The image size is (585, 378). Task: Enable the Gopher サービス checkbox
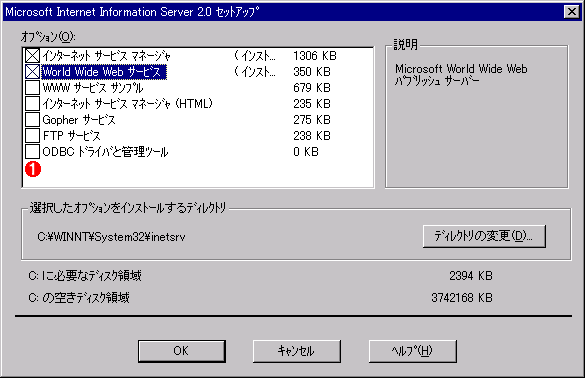coord(32,120)
